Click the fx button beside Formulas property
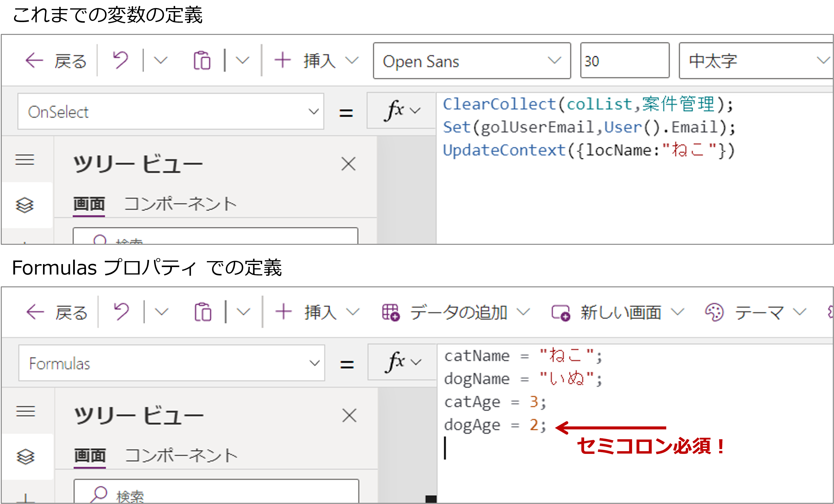The width and height of the screenshot is (834, 504). (x=403, y=362)
